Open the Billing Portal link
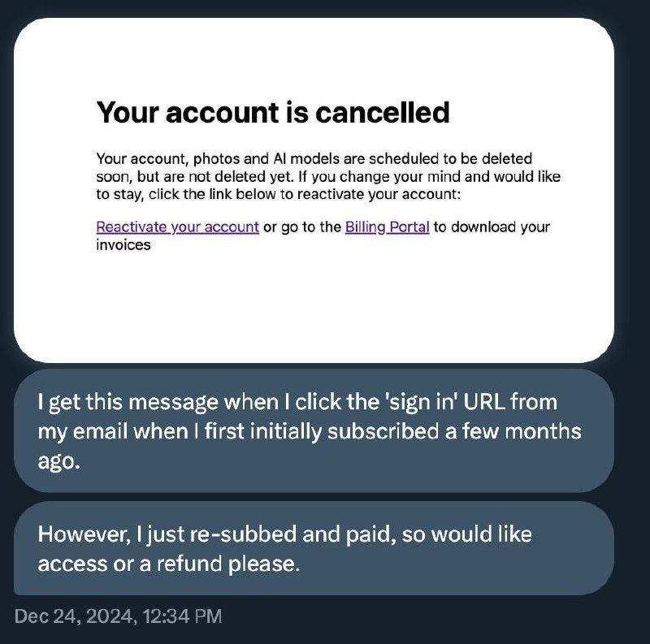 (387, 227)
